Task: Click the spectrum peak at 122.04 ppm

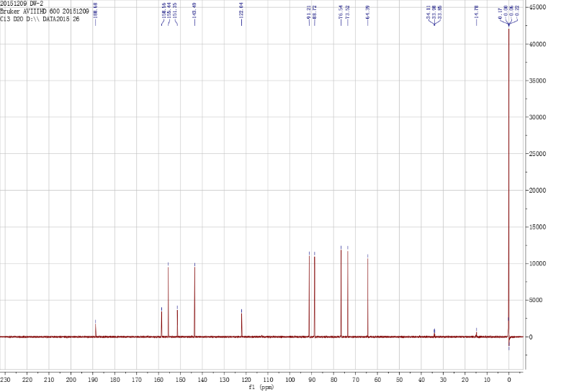Action: tap(241, 325)
